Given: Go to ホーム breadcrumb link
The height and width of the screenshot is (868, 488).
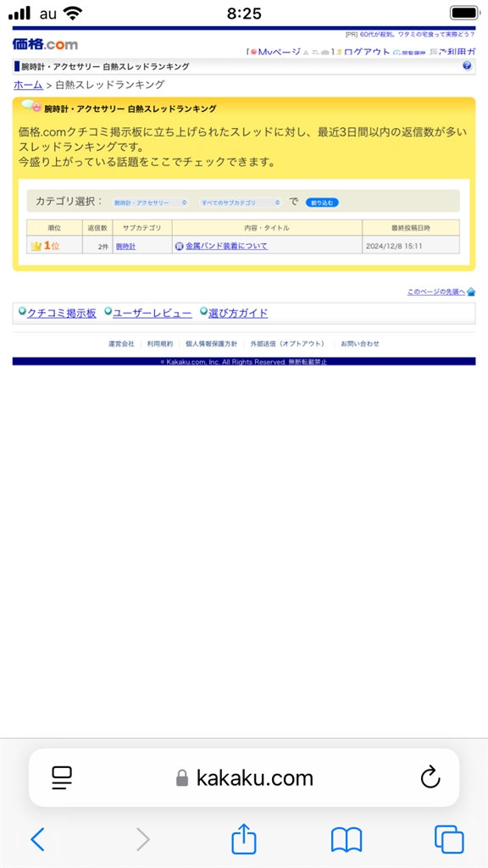Looking at the screenshot, I should (x=28, y=85).
